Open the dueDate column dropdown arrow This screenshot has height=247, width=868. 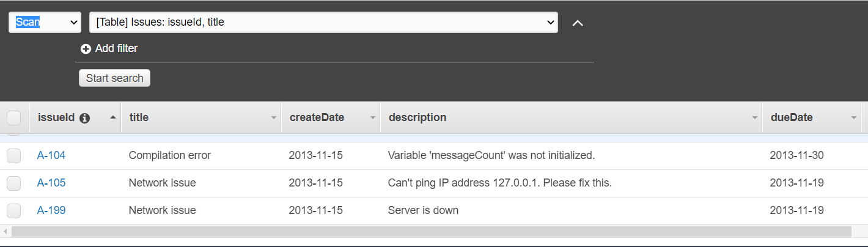tap(854, 118)
